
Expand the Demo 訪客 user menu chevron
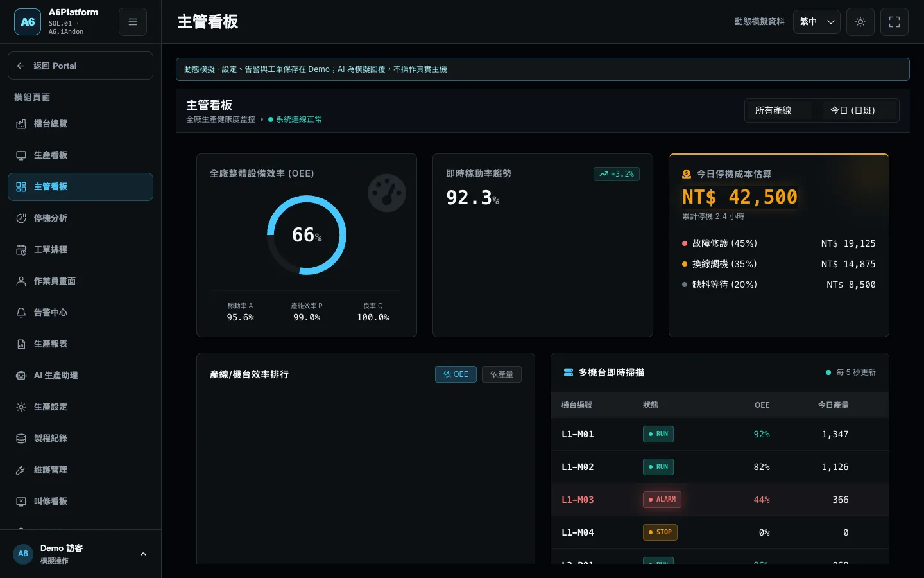coord(143,554)
